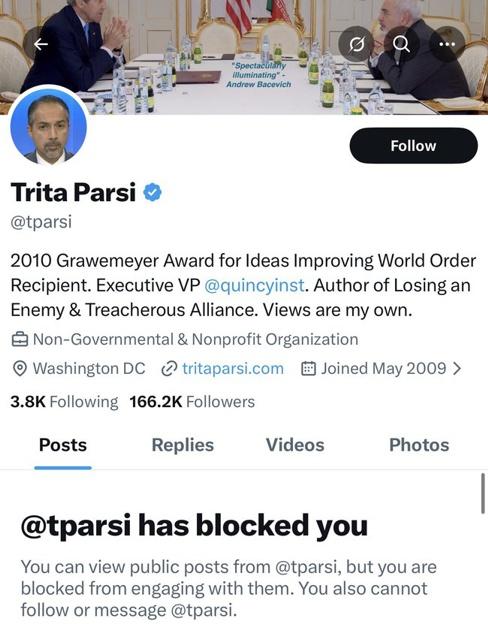Follow Trita Parsi
This screenshot has width=488, height=640.
pyautogui.click(x=413, y=146)
